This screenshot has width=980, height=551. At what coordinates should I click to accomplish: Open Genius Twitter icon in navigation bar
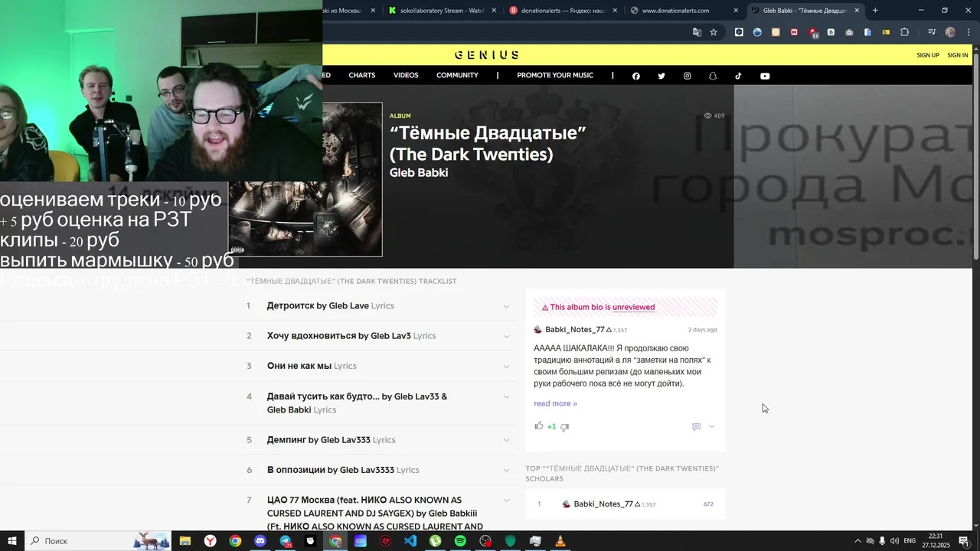pyautogui.click(x=661, y=76)
